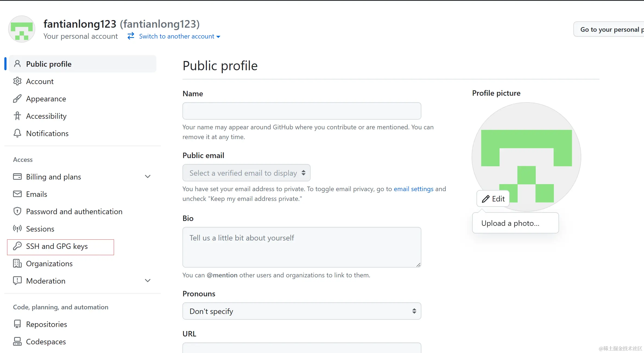Select Emails in the sidebar menu
644x353 pixels.
point(37,194)
